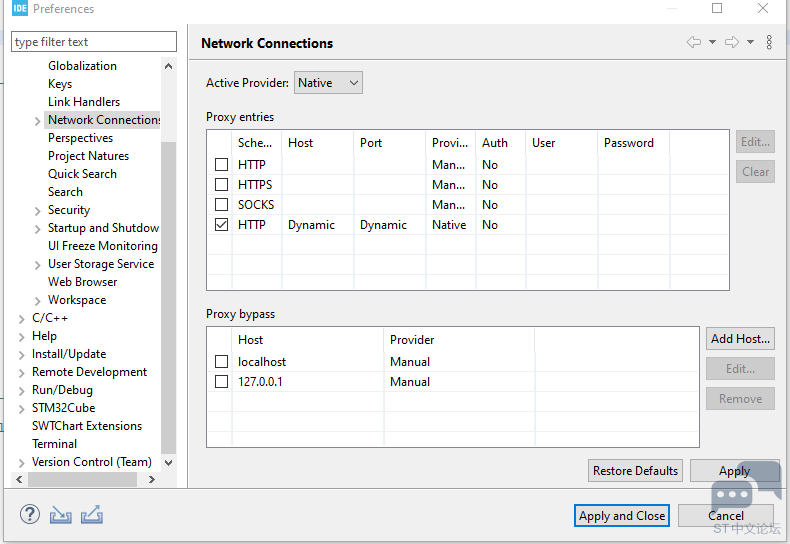Open the Active Provider dropdown
The width and height of the screenshot is (790, 544).
click(328, 83)
